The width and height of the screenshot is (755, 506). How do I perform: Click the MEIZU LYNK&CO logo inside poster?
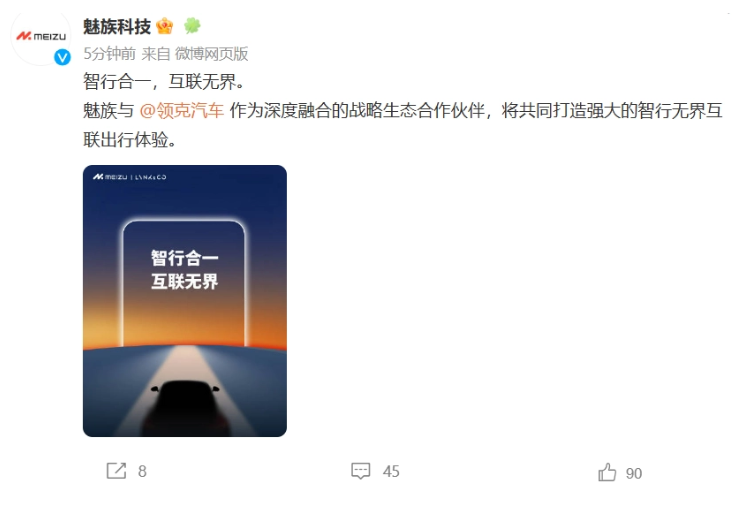point(130,177)
